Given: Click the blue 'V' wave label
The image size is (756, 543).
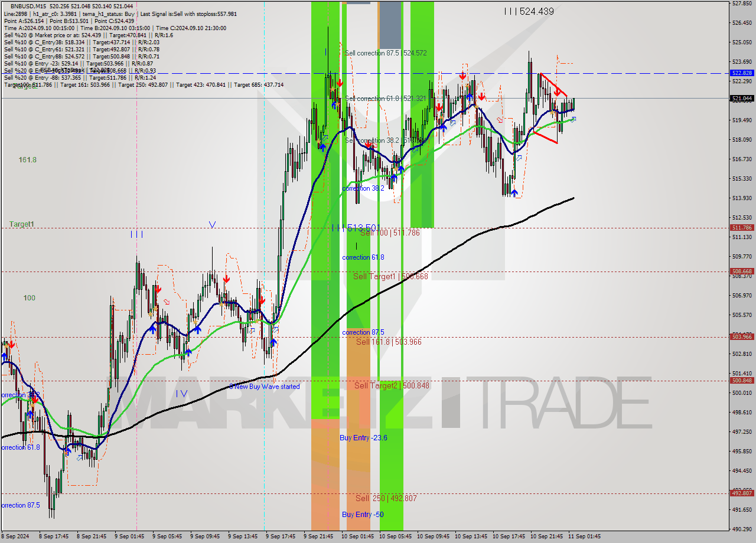Looking at the screenshot, I should (212, 225).
